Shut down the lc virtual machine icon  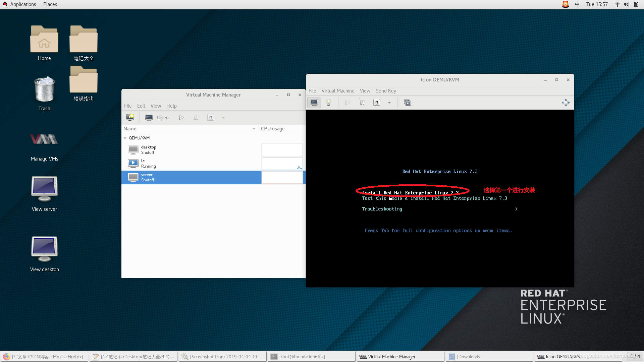[x=377, y=103]
